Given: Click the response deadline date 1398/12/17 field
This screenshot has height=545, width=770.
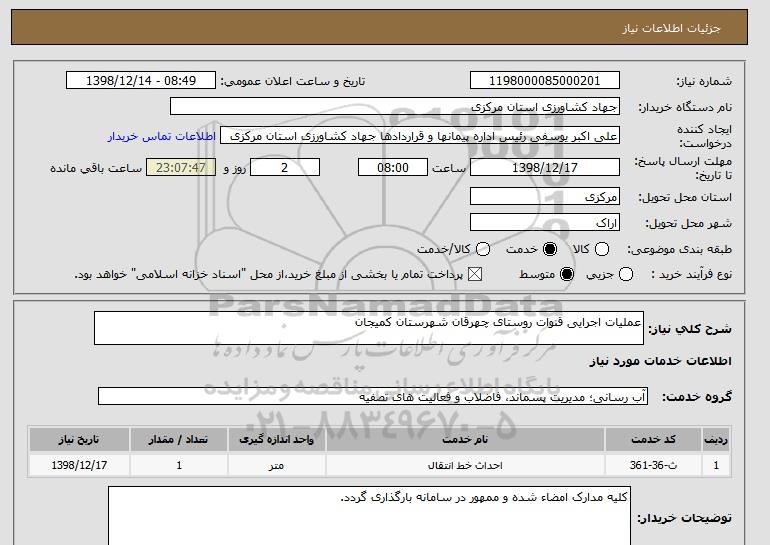Looking at the screenshot, I should click(x=545, y=167).
